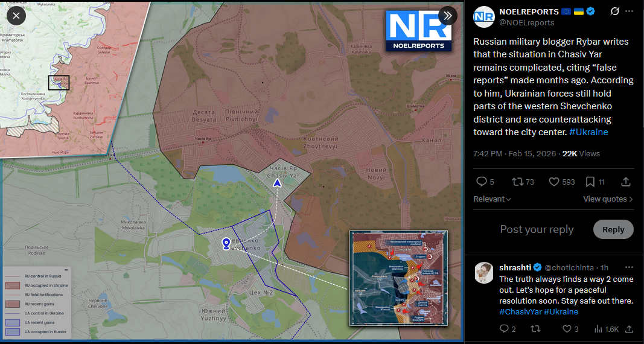
Task: Click the Reply button
Action: pyautogui.click(x=613, y=229)
